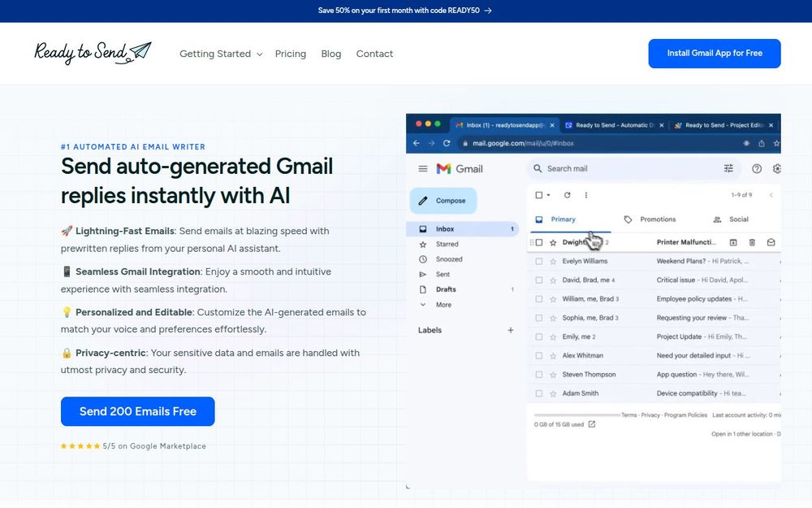Open the Contact page
The image size is (812, 508).
[x=374, y=54]
